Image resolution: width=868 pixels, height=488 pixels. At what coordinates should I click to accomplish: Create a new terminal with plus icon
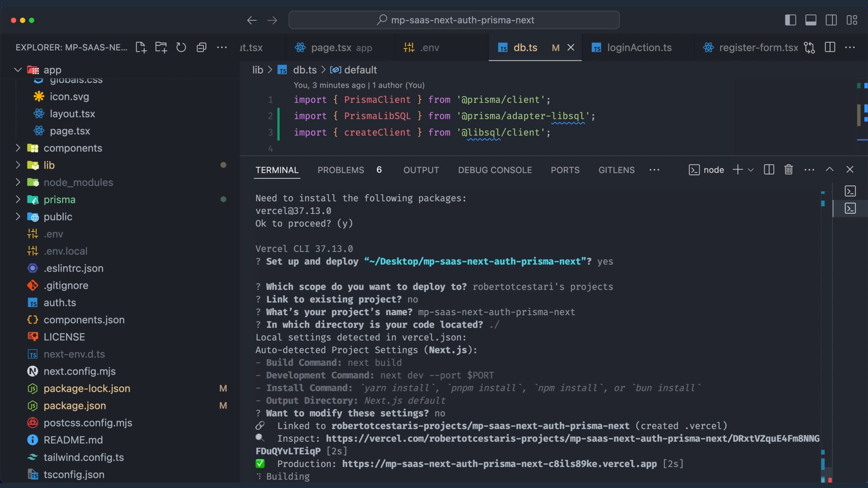[737, 169]
